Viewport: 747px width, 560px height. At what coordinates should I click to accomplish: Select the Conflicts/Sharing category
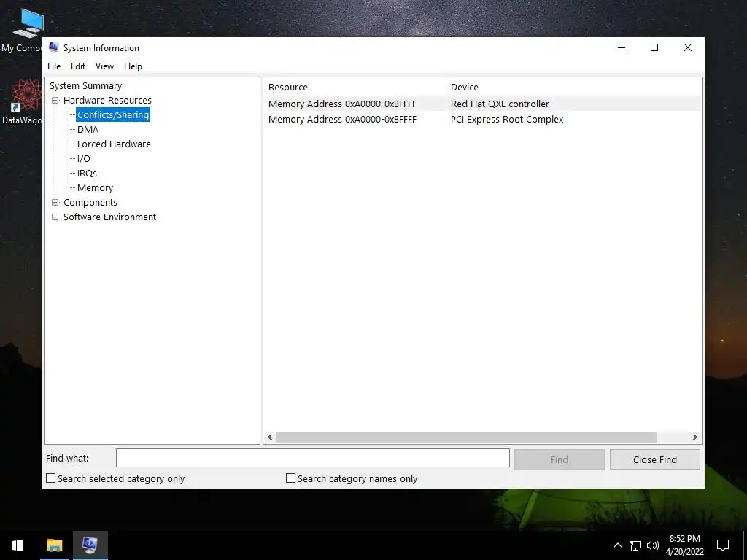click(x=113, y=114)
